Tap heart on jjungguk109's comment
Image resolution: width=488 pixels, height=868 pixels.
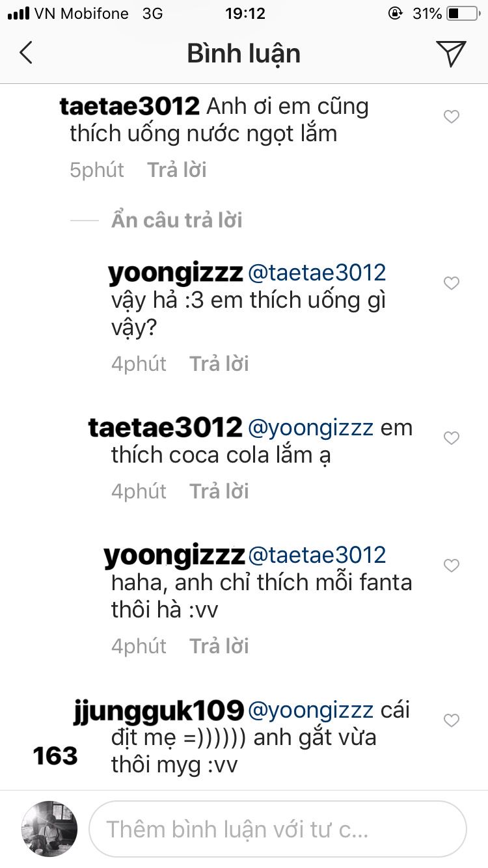451,720
